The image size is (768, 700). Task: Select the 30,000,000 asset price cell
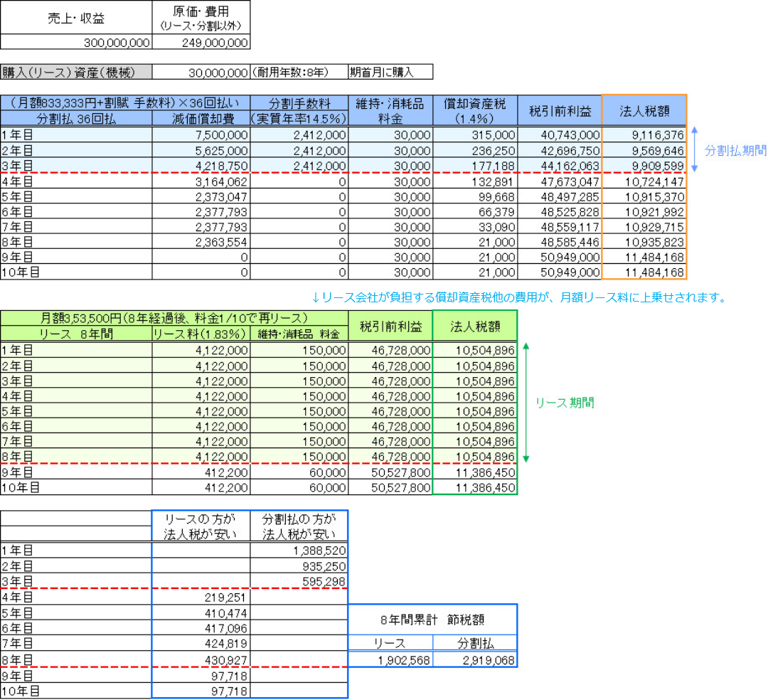pos(201,72)
